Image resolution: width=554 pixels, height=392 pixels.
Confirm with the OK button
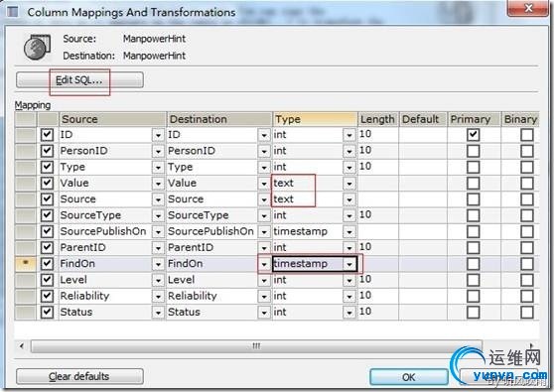tap(409, 377)
